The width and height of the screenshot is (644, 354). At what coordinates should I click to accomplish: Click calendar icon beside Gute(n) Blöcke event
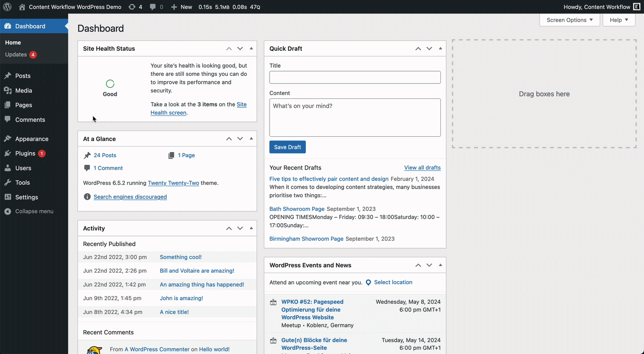coord(273,340)
